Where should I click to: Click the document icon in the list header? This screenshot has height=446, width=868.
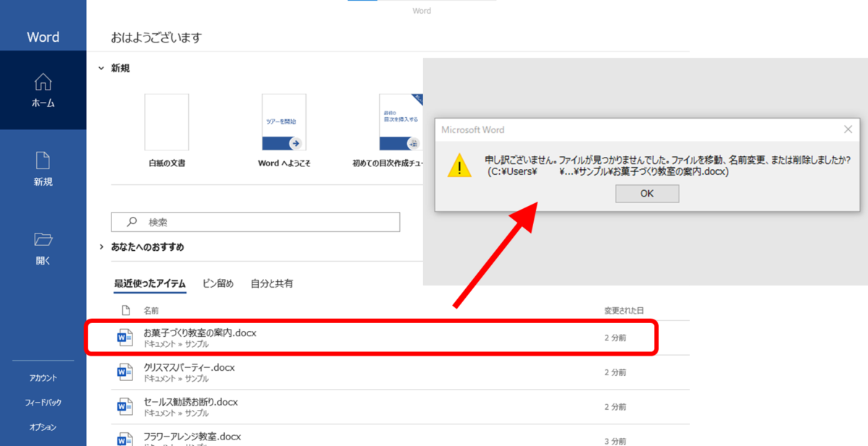click(125, 310)
